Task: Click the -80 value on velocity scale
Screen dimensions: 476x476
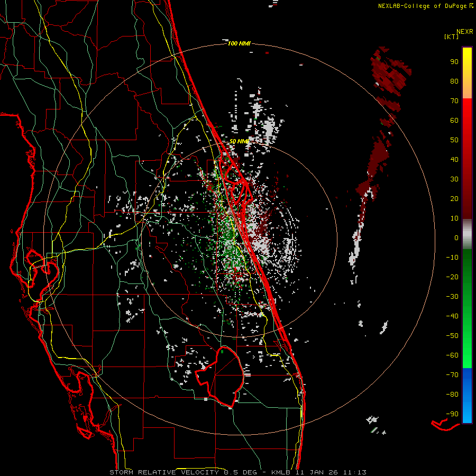Action: click(x=452, y=395)
